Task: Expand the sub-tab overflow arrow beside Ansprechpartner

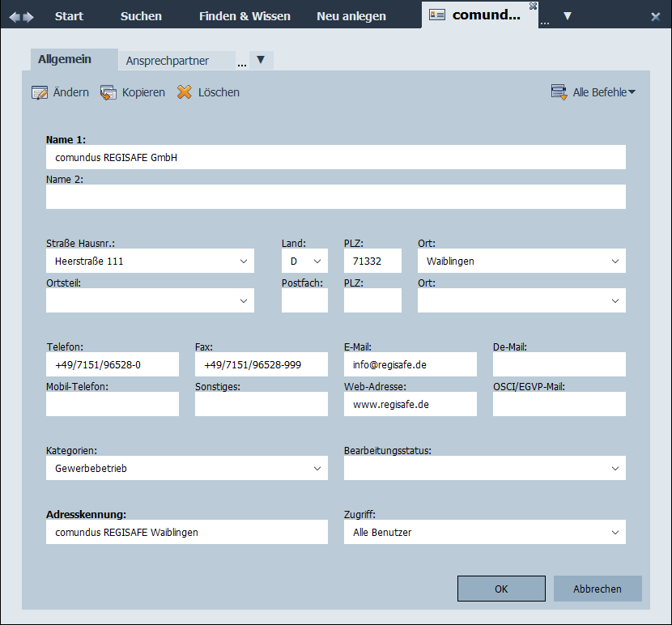Action: (261, 60)
